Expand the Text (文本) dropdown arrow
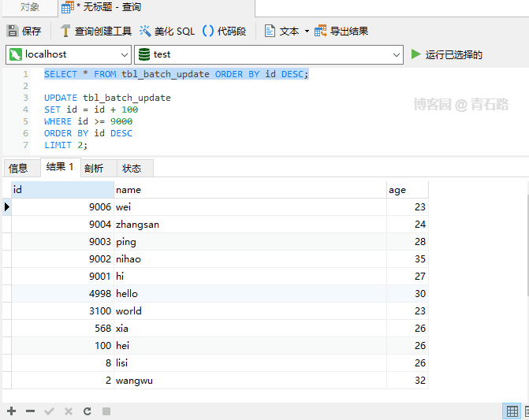529x420 pixels. pos(307,32)
